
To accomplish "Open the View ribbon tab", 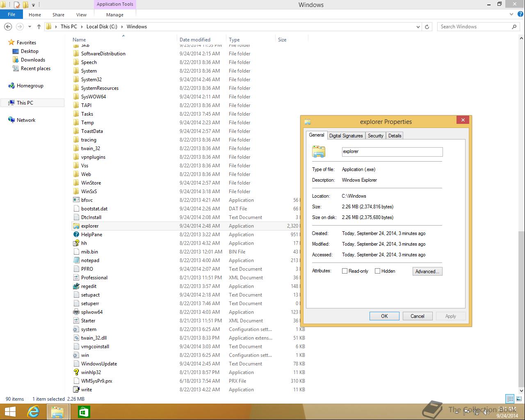I will pos(81,15).
